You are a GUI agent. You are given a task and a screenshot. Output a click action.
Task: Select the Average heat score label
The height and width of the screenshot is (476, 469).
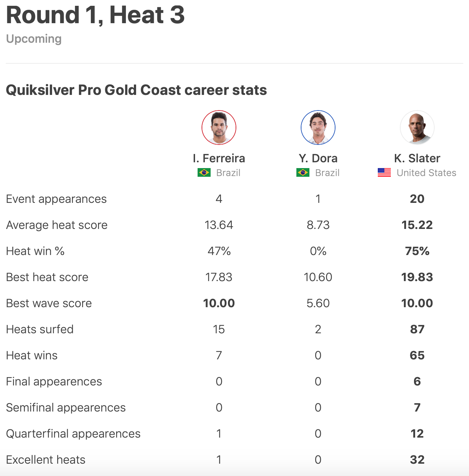57,225
